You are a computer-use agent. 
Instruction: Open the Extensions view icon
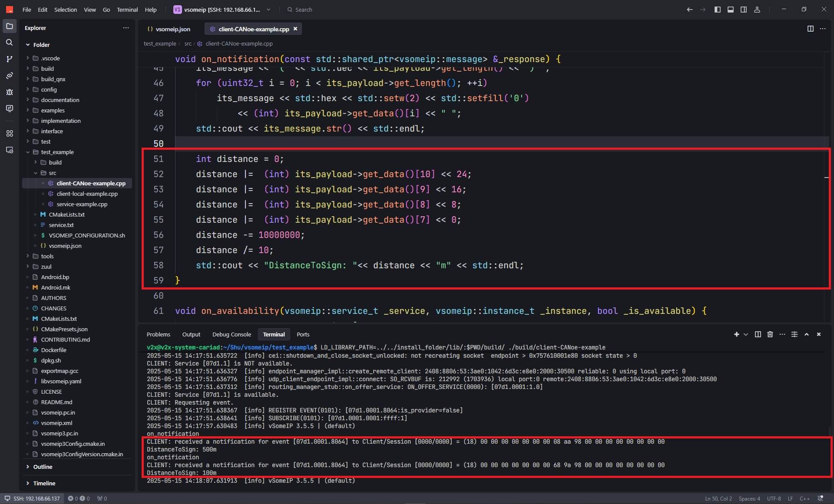click(x=9, y=133)
